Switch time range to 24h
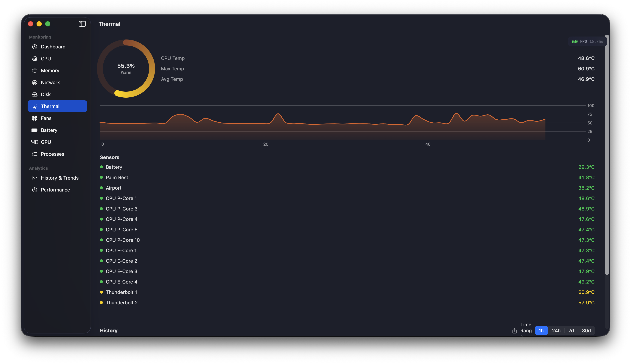This screenshot has height=364, width=631. [x=556, y=330]
